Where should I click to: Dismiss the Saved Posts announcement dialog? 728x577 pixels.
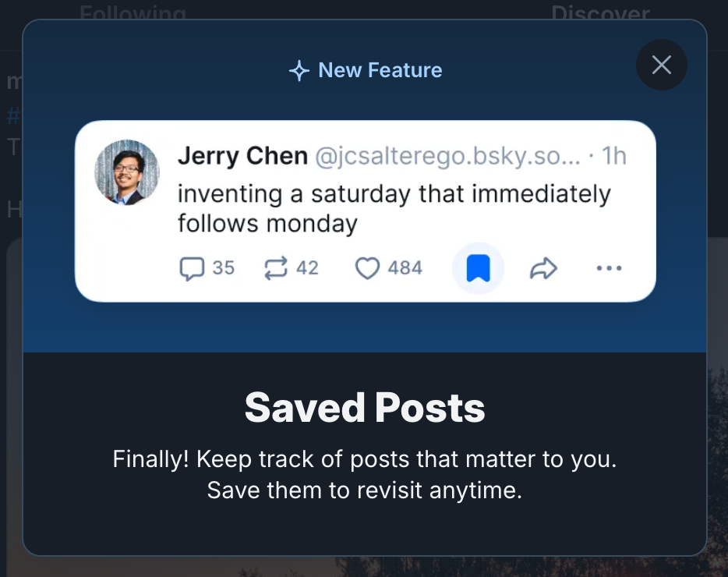[661, 65]
